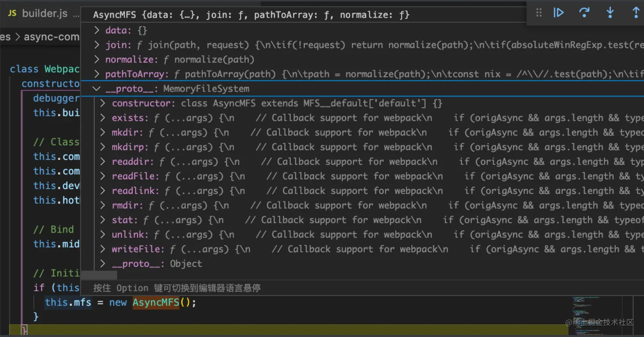Expand the join function property

click(97, 45)
